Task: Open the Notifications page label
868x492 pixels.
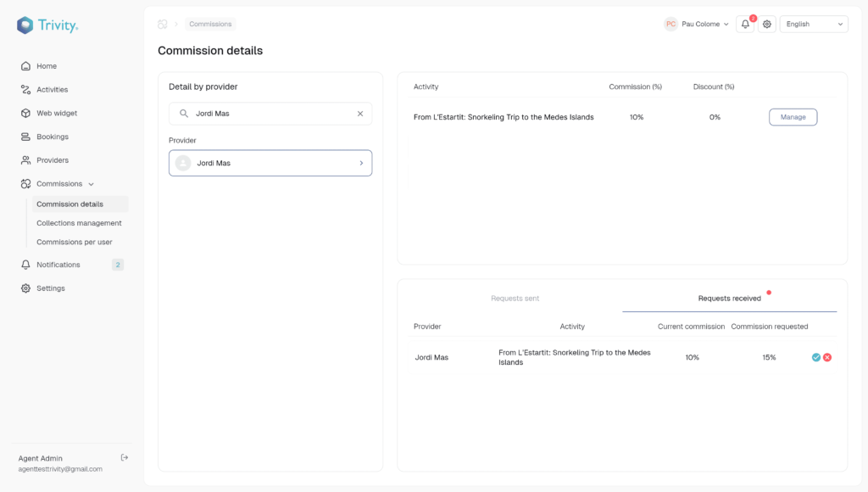Action: tap(58, 265)
